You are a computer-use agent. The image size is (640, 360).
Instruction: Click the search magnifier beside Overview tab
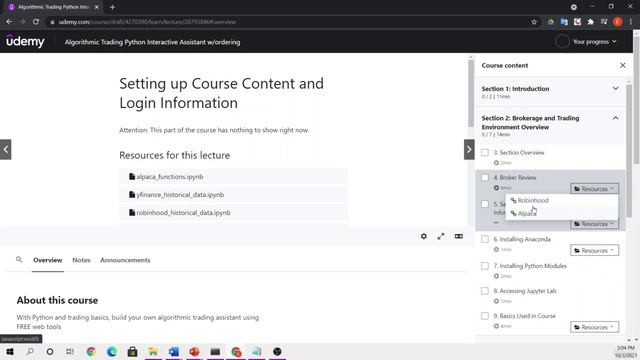[x=19, y=259]
